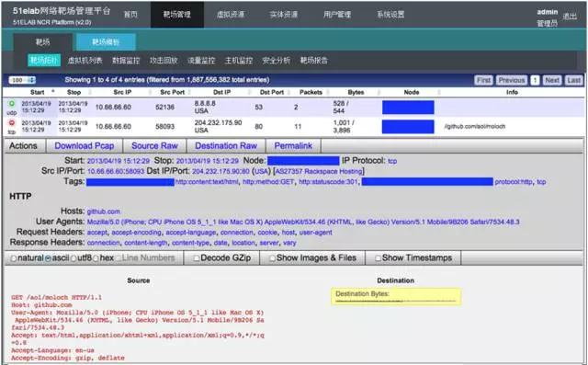Check Show Images & Files
588x365 pixels.
click(272, 258)
